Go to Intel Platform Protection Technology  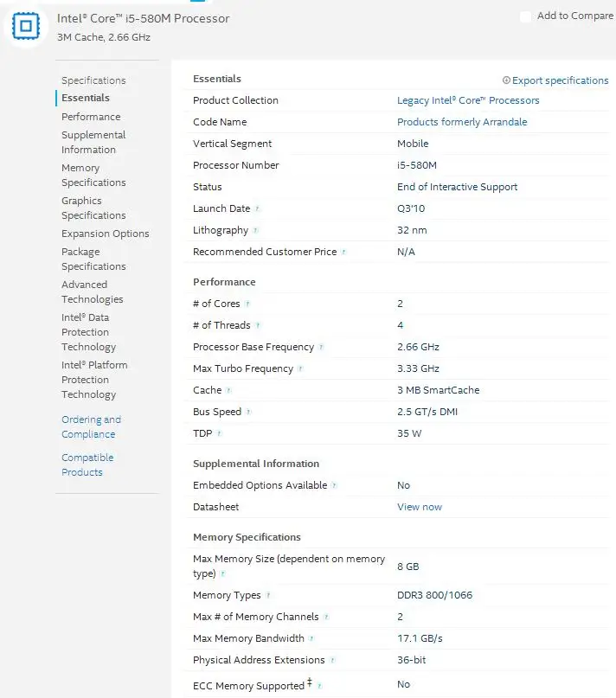tap(94, 380)
